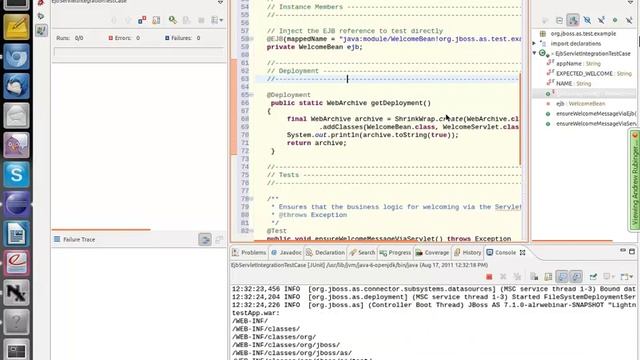Open the LibreOffice Writer dock icon
This screenshot has width=640, height=360.
16,233
